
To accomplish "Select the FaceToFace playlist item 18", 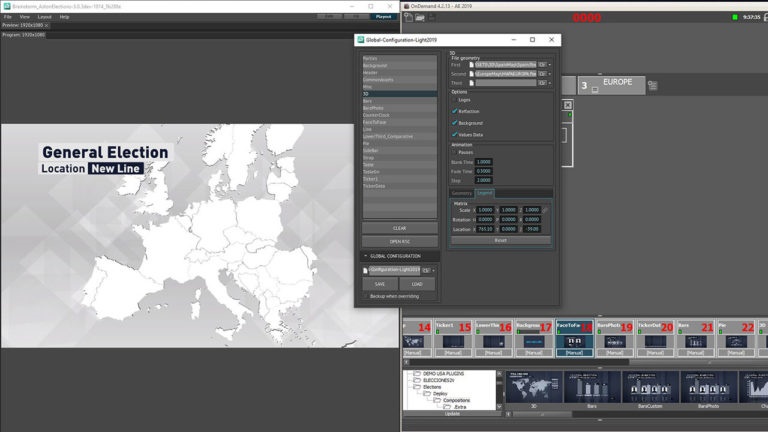I will 574,339.
